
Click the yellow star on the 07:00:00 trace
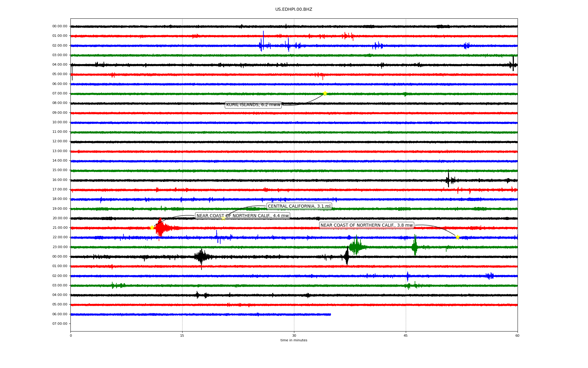(x=325, y=93)
